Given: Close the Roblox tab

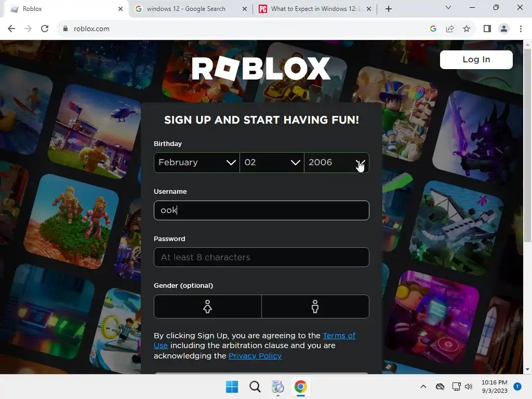Looking at the screenshot, I should (x=121, y=9).
